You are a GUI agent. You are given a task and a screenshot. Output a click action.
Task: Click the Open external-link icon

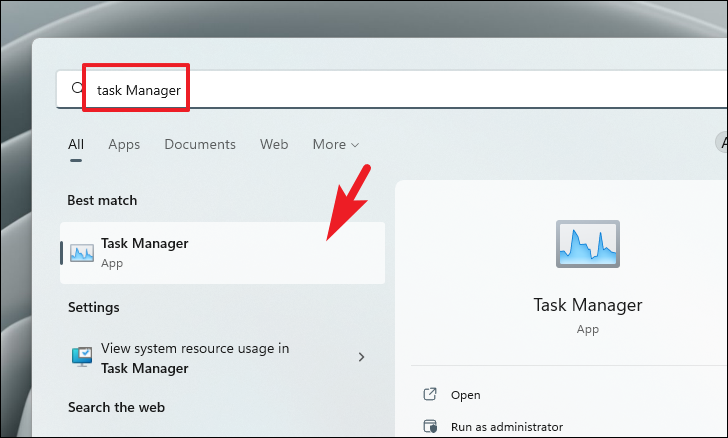[430, 394]
